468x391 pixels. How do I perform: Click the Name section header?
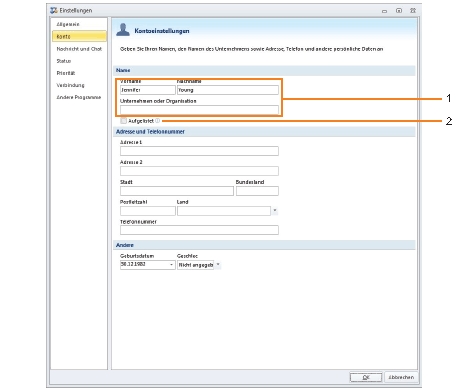click(x=264, y=70)
